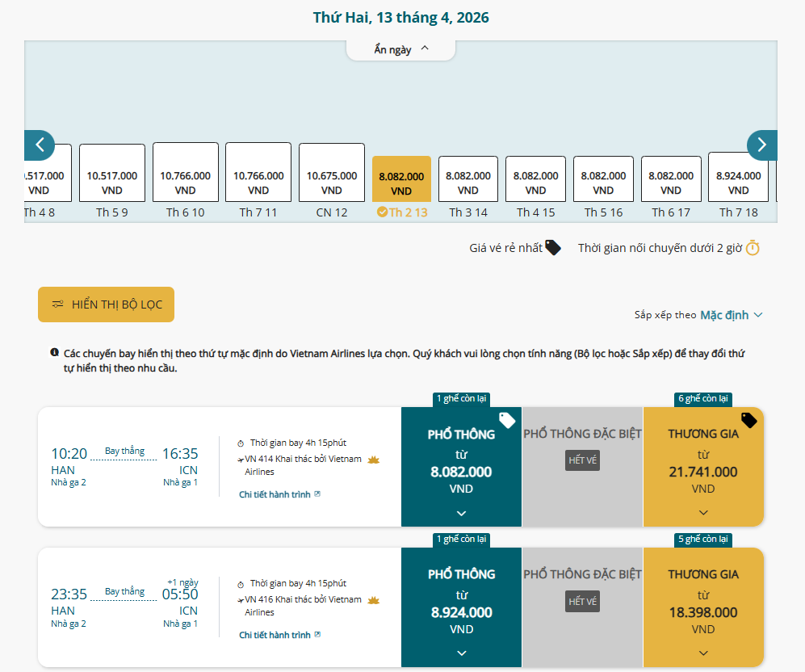Click the next dates right arrow
805x672 pixels.
pos(761,145)
